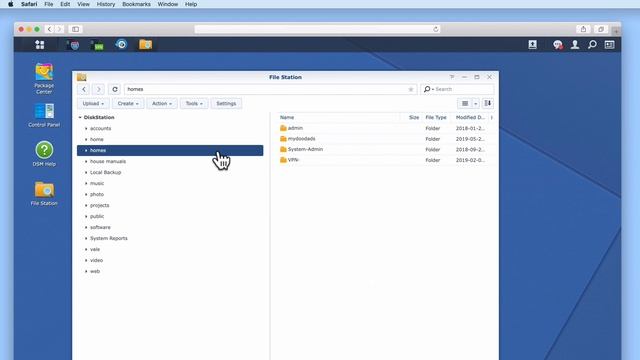Expand the accounts folder arrow

click(x=86, y=129)
